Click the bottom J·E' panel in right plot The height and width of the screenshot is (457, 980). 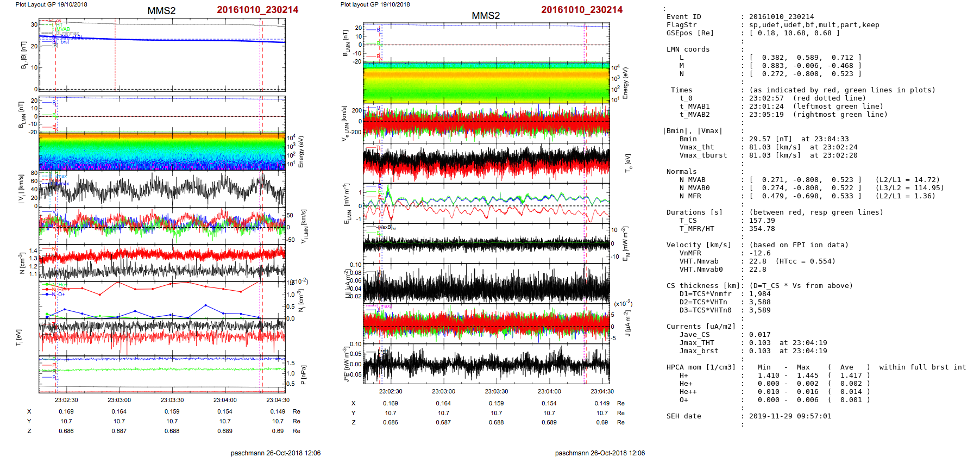[x=486, y=364]
